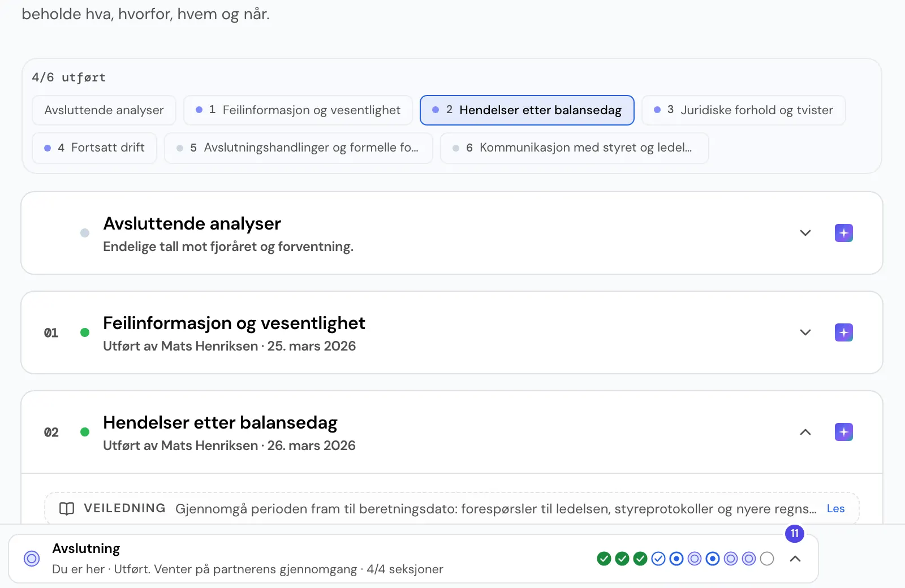Click the green status dot beside Feilinformasjon og vesentlighet
Screen dimensions: 905x588
[85, 332]
